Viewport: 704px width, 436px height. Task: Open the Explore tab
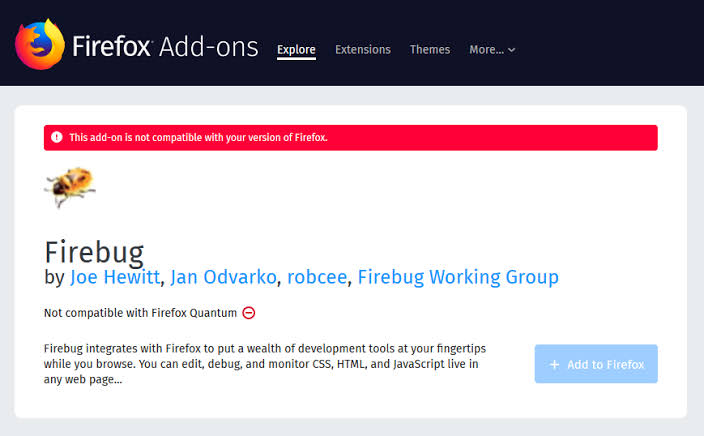tap(296, 49)
